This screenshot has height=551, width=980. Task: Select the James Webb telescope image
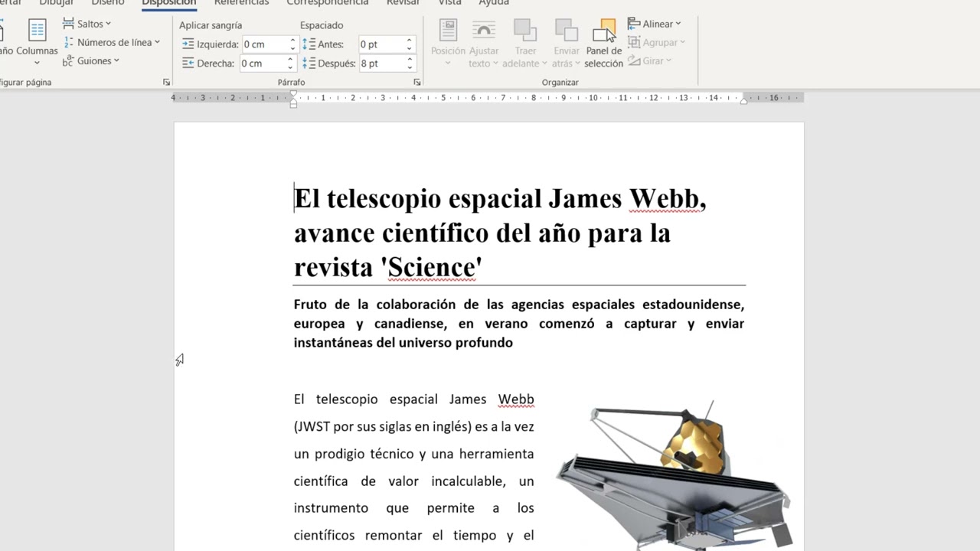[x=673, y=474]
